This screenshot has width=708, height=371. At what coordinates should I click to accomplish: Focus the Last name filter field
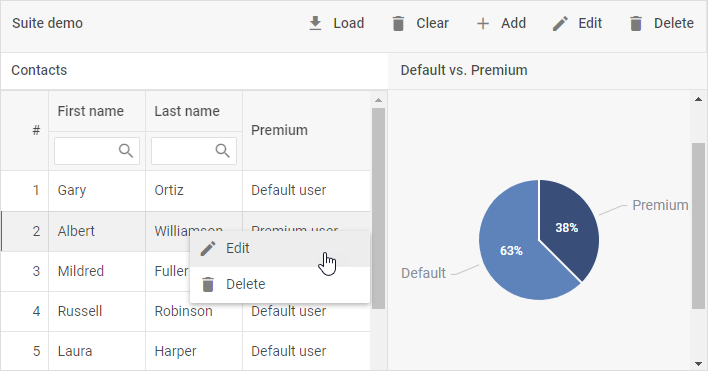(x=194, y=151)
